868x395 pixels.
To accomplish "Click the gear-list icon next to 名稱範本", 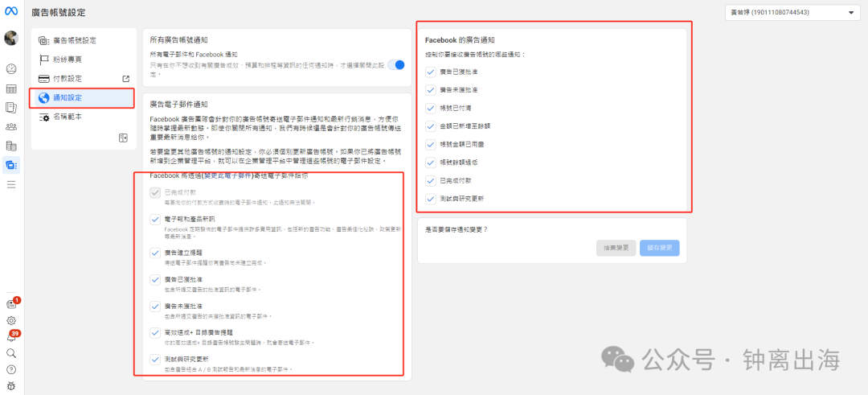I will [44, 117].
